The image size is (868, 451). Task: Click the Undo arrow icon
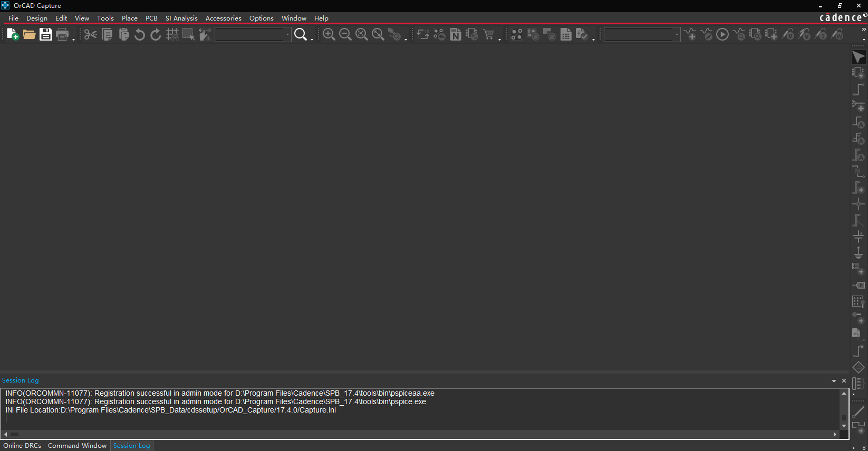point(139,35)
